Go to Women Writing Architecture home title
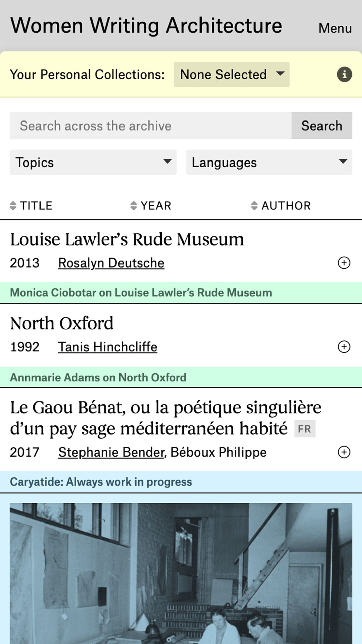This screenshot has height=644, width=362. click(x=146, y=26)
